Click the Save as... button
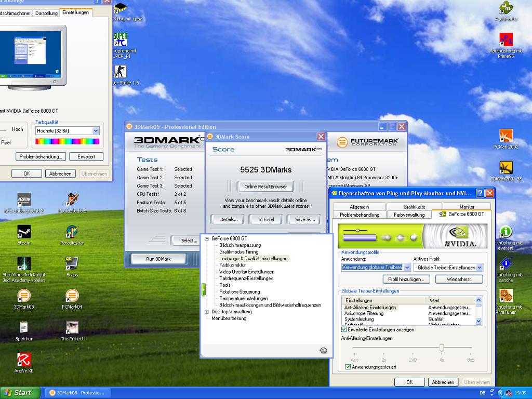The width and height of the screenshot is (532, 399). (x=305, y=220)
